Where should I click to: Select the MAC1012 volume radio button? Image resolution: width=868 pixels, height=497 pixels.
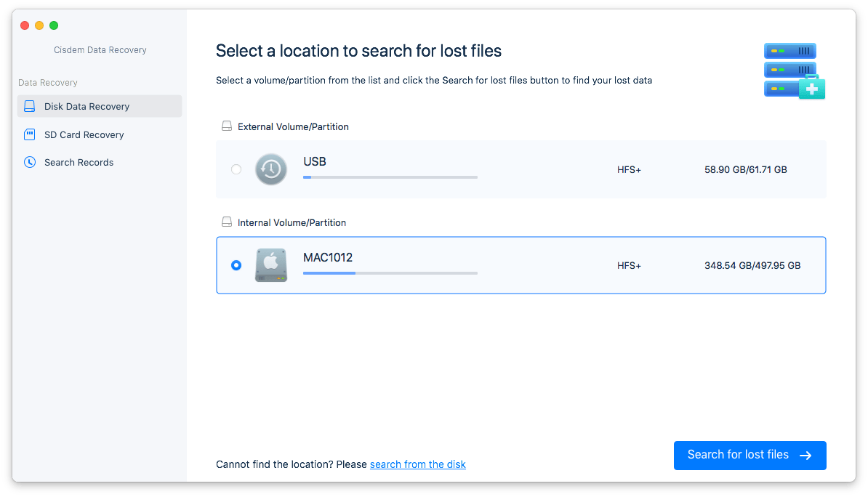point(236,265)
